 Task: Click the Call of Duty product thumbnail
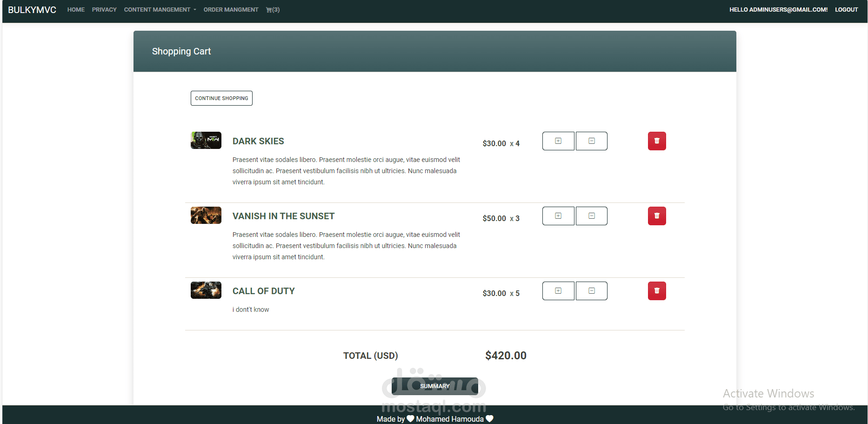pyautogui.click(x=206, y=290)
